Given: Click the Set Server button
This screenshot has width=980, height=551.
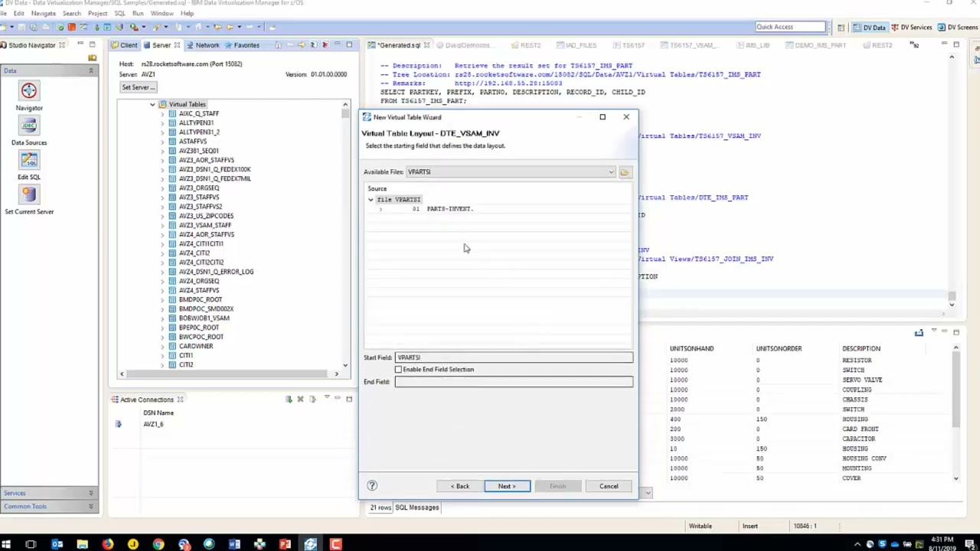Looking at the screenshot, I should 139,87.
